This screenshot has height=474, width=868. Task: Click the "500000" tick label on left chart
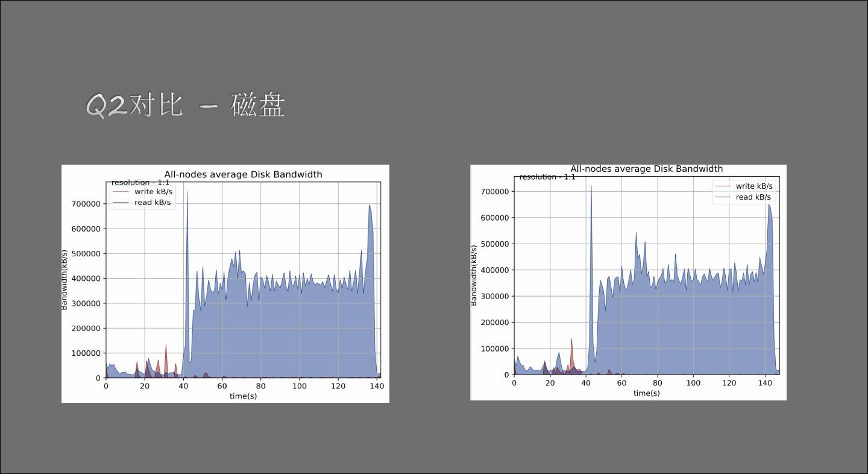pyautogui.click(x=86, y=254)
